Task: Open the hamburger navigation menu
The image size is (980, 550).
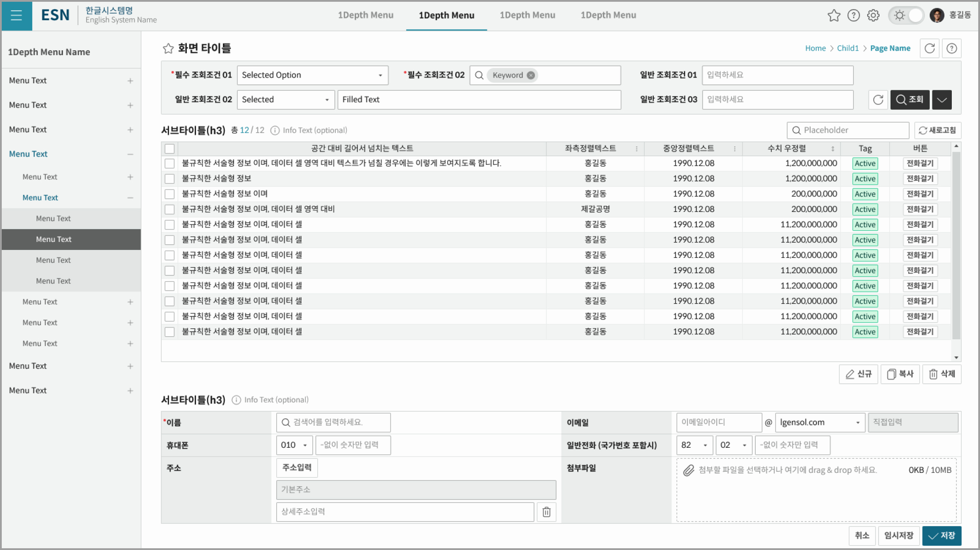Action: (16, 15)
